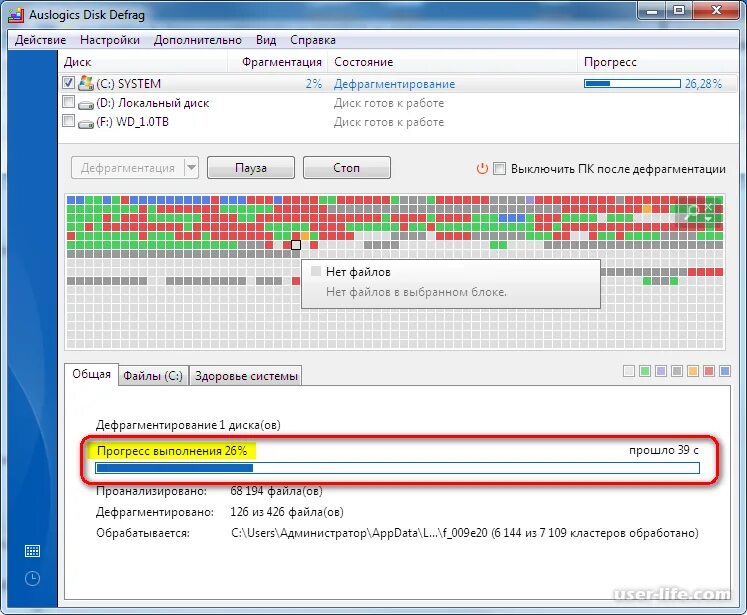Select the (F:) WD_1.0TB row name
Image resolution: width=747 pixels, height=615 pixels.
132,122
